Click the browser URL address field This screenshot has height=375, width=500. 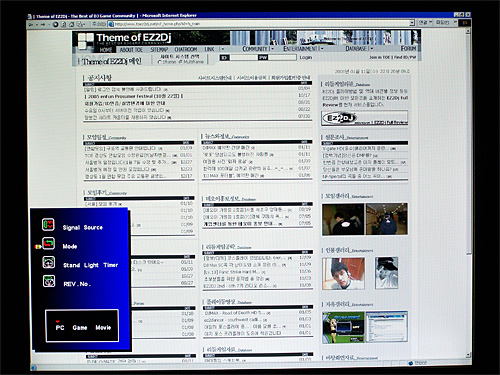click(x=262, y=23)
